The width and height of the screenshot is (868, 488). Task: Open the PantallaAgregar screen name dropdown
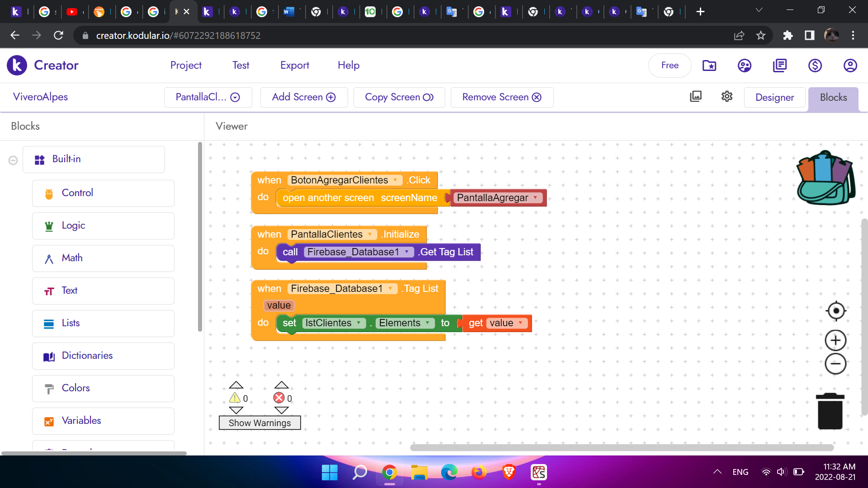pos(535,197)
